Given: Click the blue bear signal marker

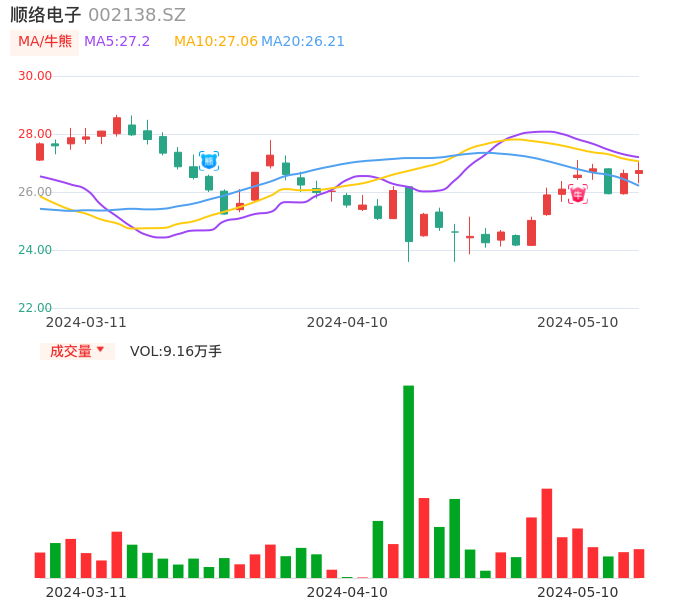Looking at the screenshot, I should (209, 161).
